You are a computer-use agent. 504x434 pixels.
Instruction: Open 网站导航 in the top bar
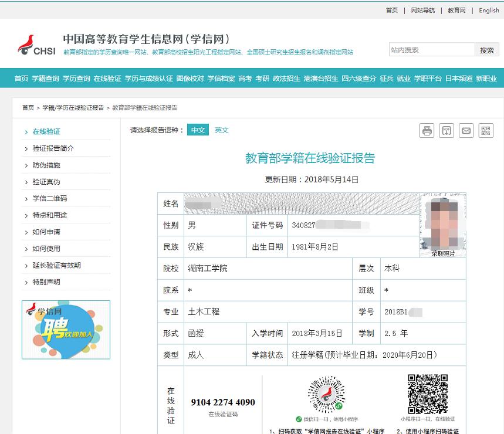[x=422, y=11]
